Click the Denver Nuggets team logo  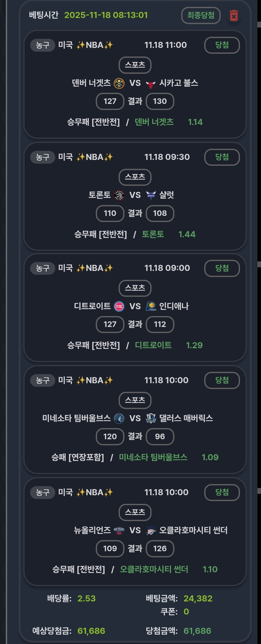(119, 83)
